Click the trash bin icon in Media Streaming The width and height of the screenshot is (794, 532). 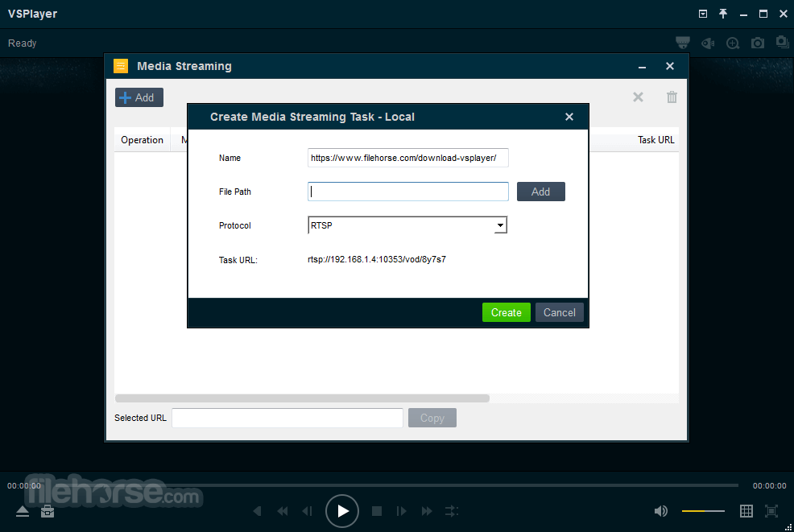click(x=672, y=97)
